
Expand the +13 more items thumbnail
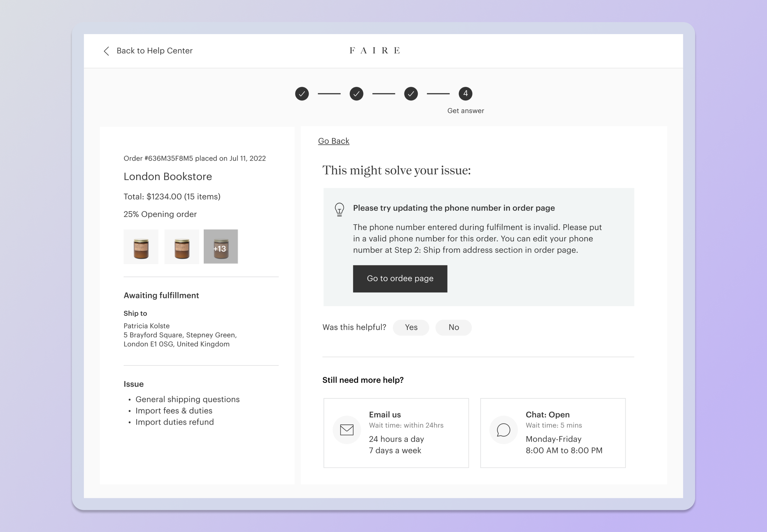click(221, 247)
